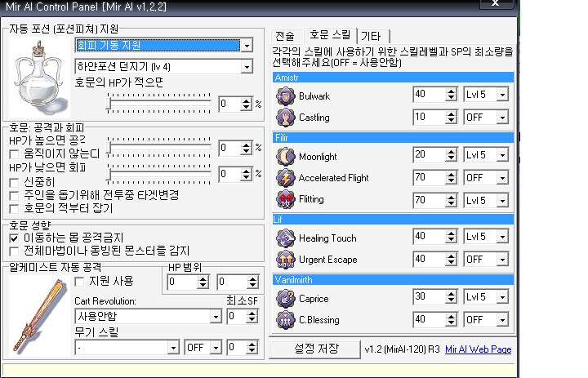Uncheck the 이동하는 몹 공격금지 checkbox
The width and height of the screenshot is (588, 378).
(14, 238)
